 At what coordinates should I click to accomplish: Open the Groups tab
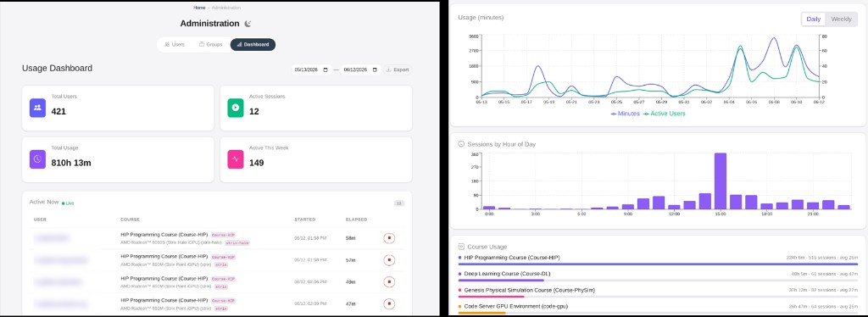[x=210, y=44]
